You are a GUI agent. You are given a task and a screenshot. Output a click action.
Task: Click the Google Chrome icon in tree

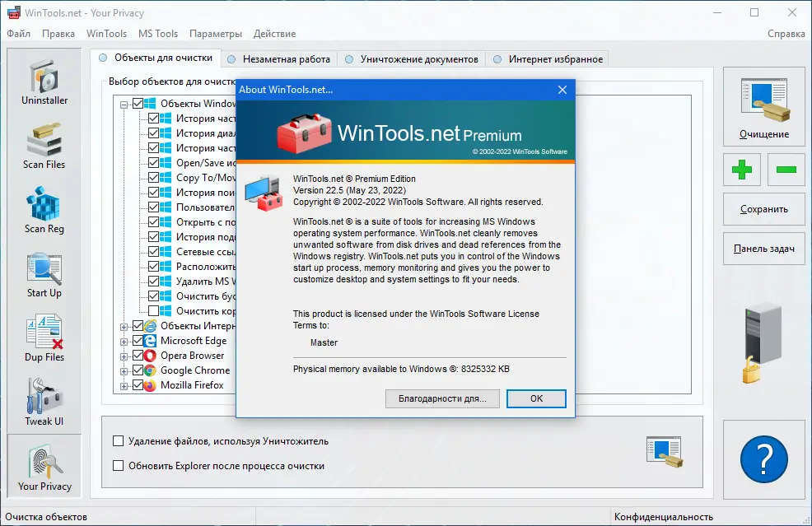tap(150, 370)
